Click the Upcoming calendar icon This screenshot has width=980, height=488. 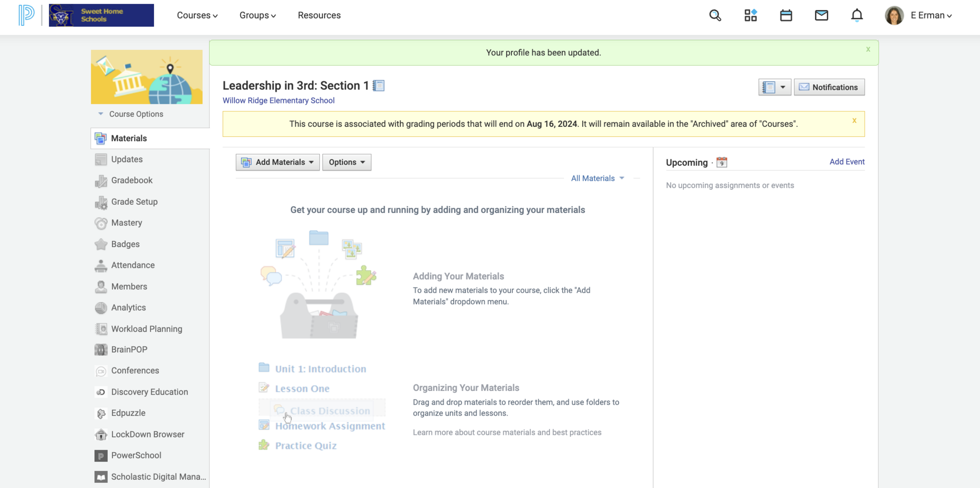722,163
